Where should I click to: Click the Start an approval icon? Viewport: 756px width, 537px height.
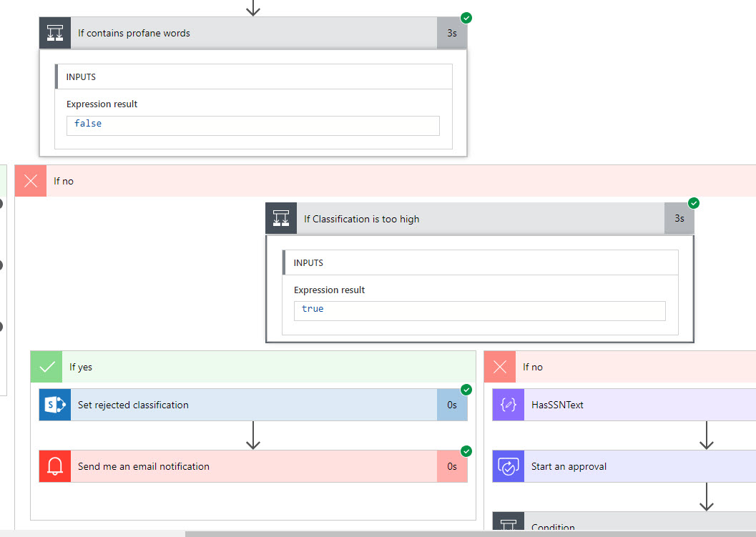click(x=509, y=466)
